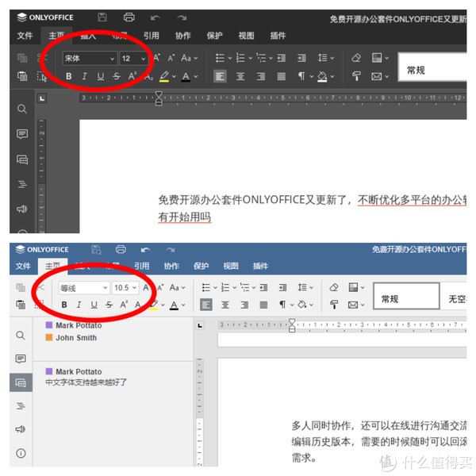Toggle Italic in light-theme toolbar
Screen dimensions: 476x476
(x=79, y=305)
